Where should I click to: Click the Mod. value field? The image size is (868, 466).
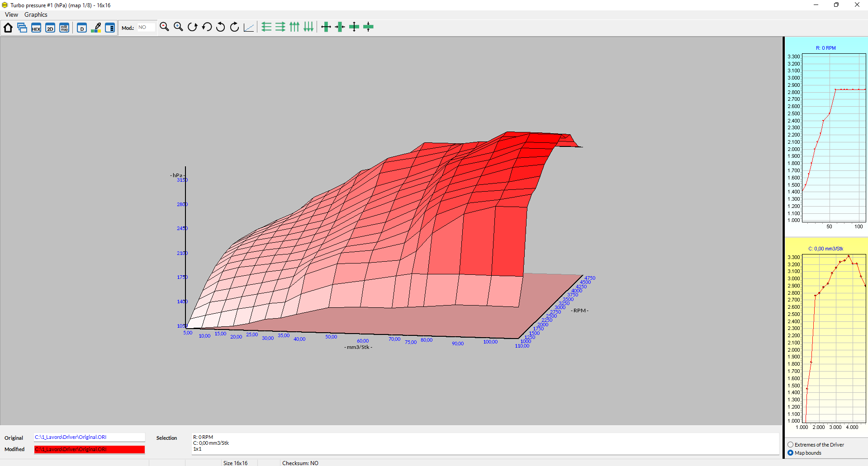click(146, 28)
